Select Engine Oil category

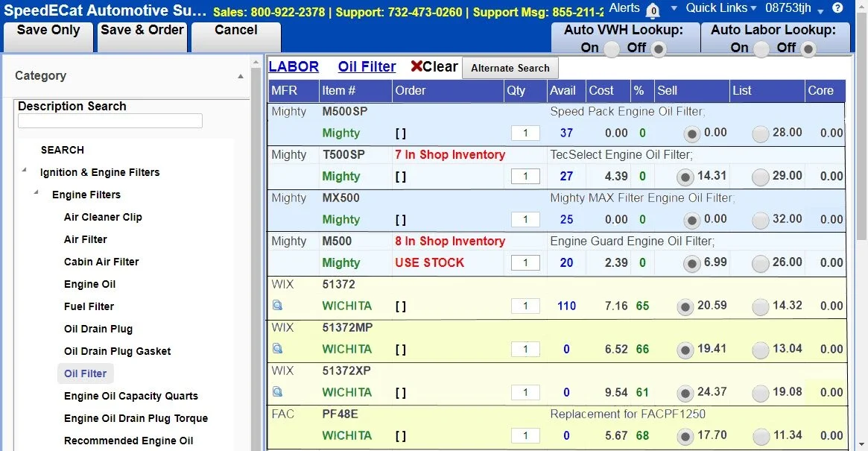89,284
